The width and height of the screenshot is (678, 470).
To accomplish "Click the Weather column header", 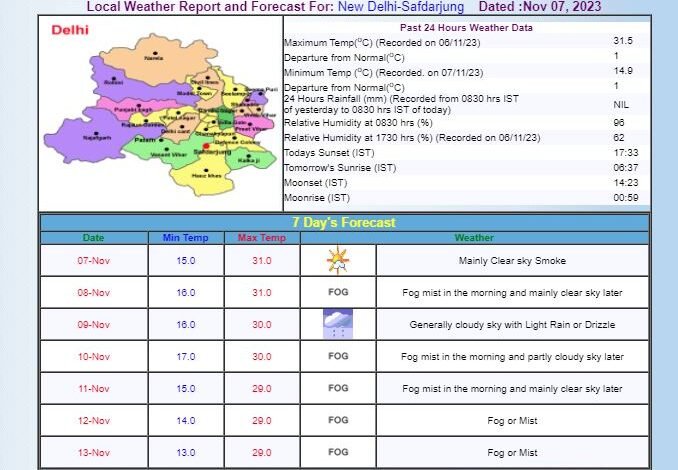I will point(473,238).
